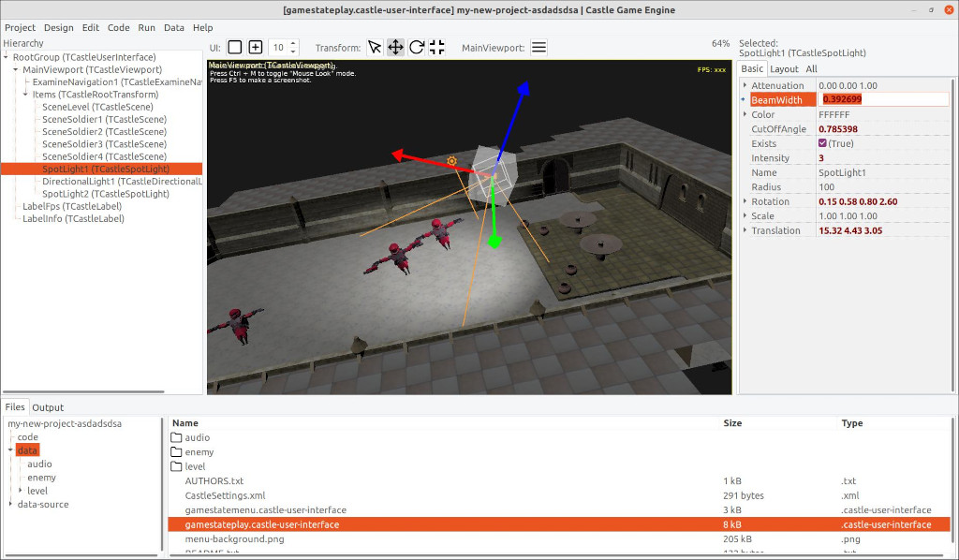Open the audio folder in file list
The image size is (959, 560).
point(197,437)
